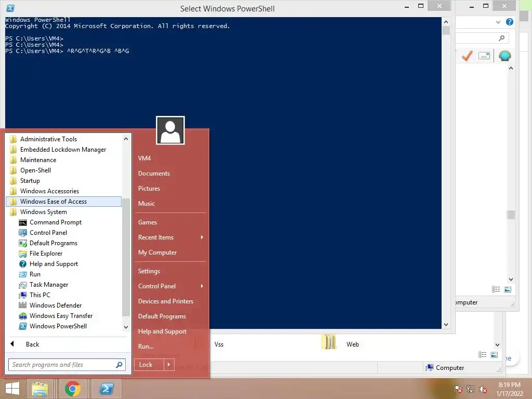Click the PowerShell window scroll up arrow
The image size is (532, 399).
pyautogui.click(x=446, y=22)
